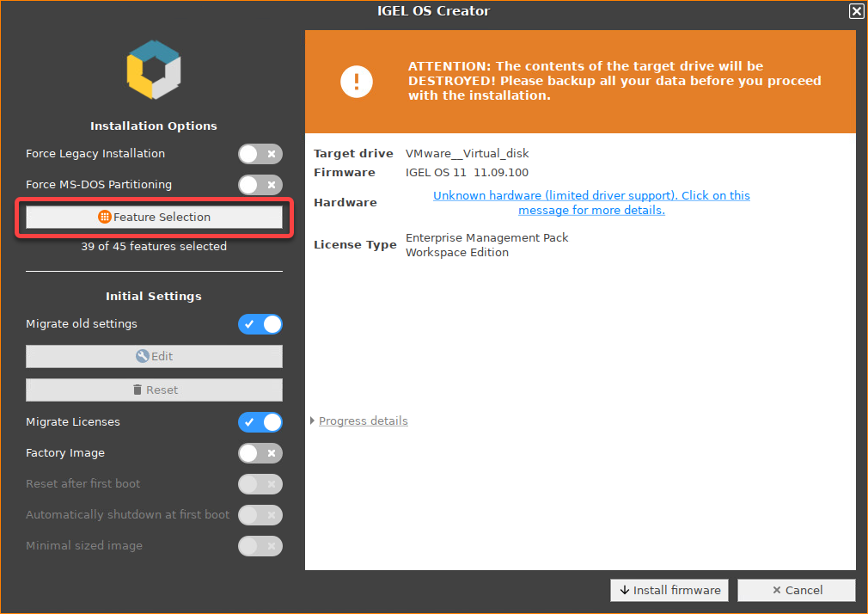Click the Reset button under Initial Settings
Screen dimensions: 868x614
point(154,390)
